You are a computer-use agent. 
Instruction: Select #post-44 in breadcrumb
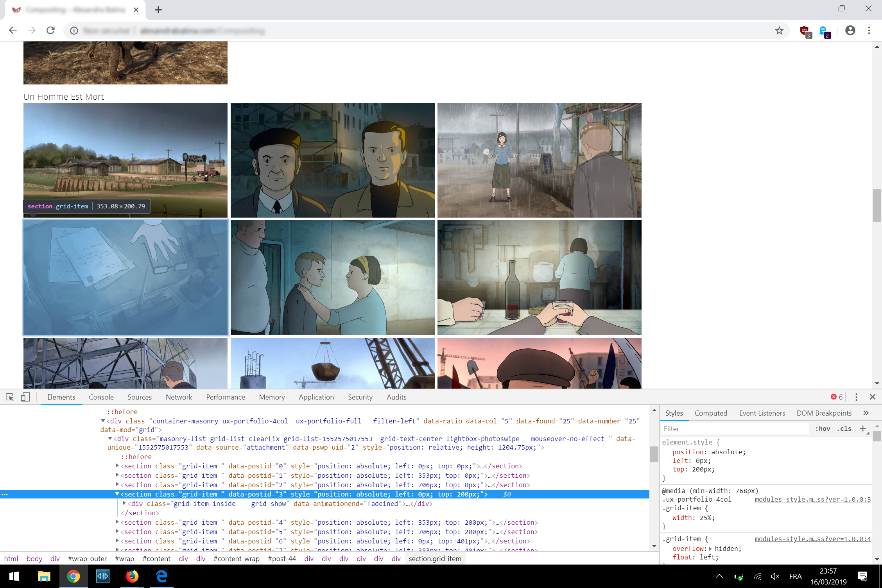pyautogui.click(x=282, y=559)
